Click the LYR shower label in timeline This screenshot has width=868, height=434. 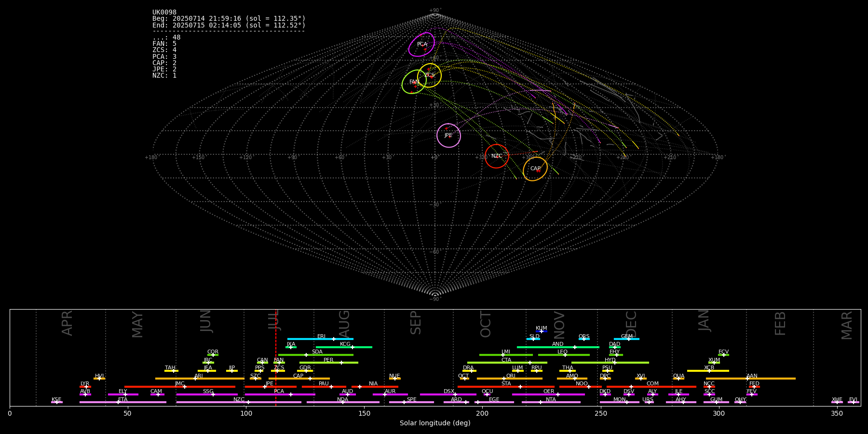85,384
